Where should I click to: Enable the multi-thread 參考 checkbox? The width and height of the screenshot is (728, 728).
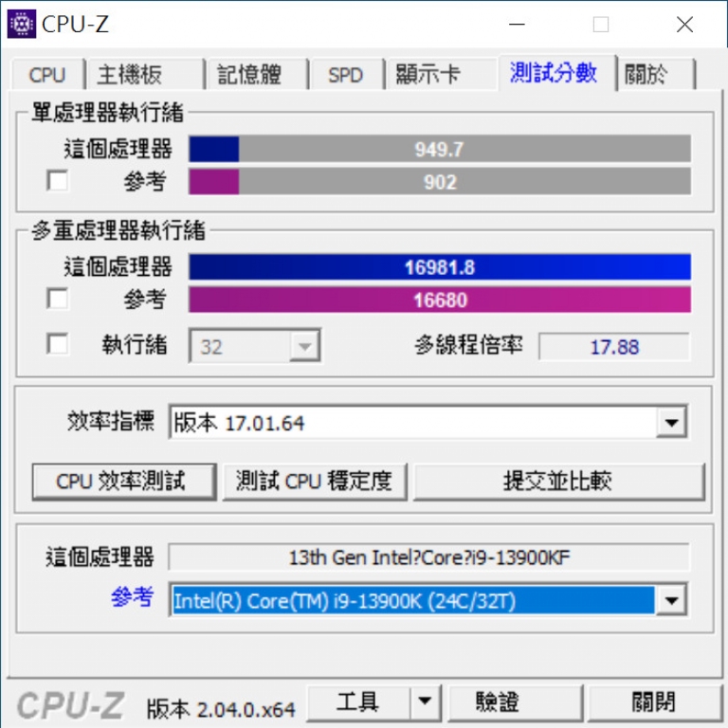coord(58,298)
